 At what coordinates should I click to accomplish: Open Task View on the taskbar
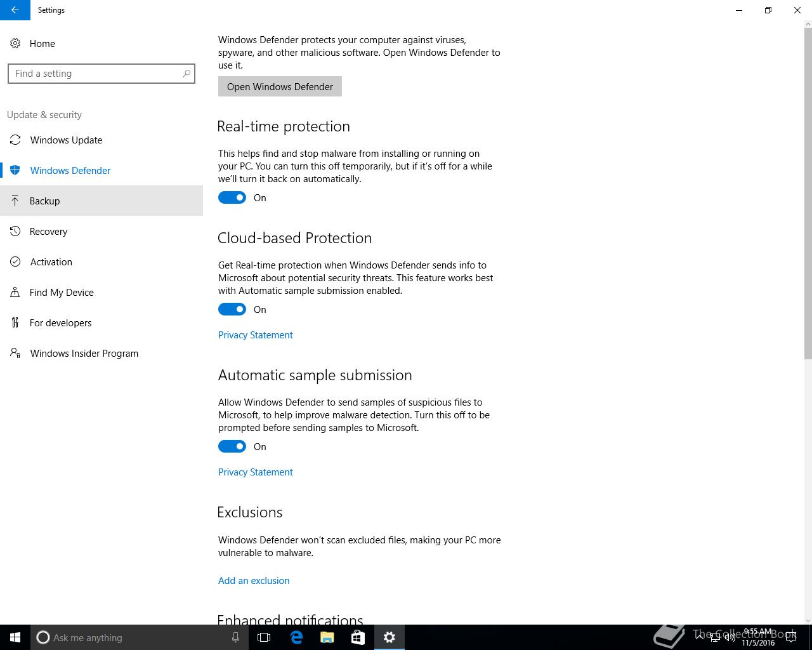pyautogui.click(x=264, y=637)
